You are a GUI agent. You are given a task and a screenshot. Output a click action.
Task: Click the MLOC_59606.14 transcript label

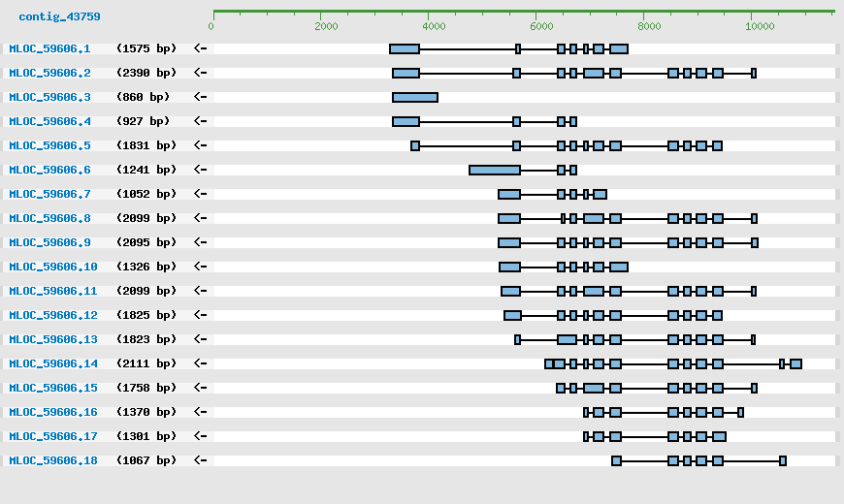click(53, 363)
